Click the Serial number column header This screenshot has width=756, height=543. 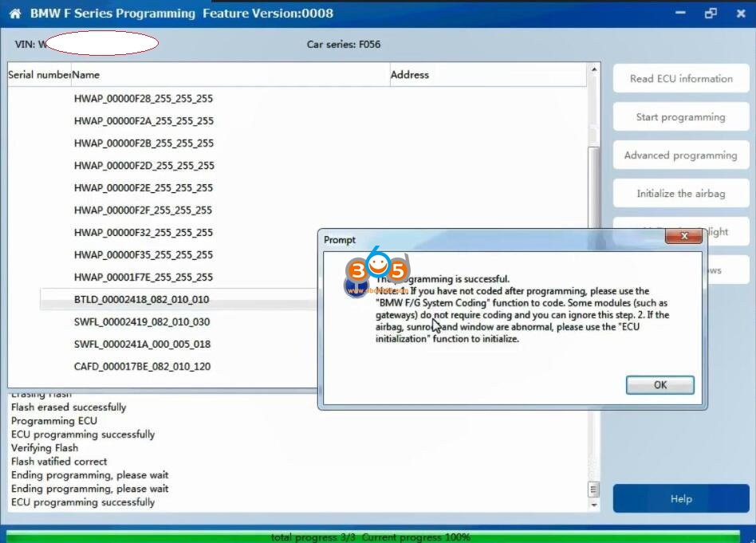point(40,75)
